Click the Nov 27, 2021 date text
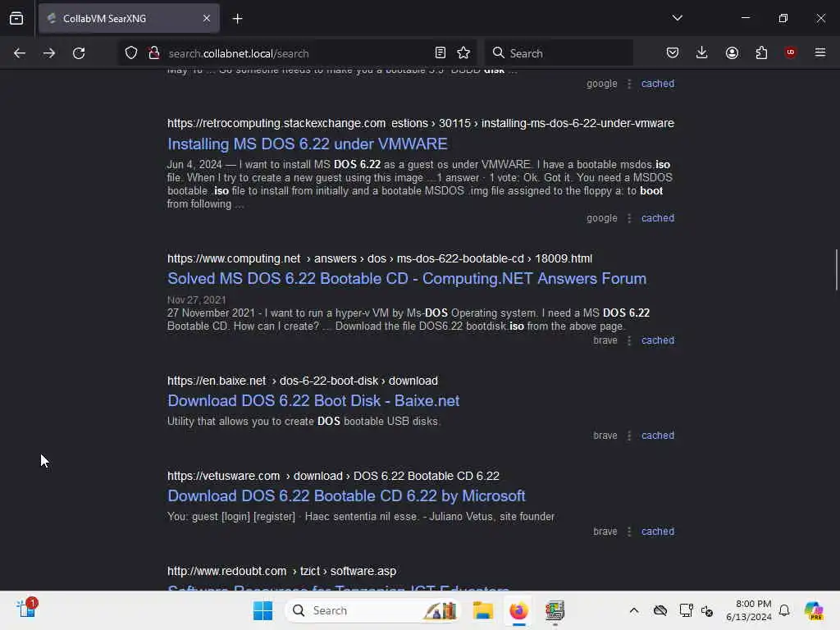The height and width of the screenshot is (630, 840). [x=197, y=300]
